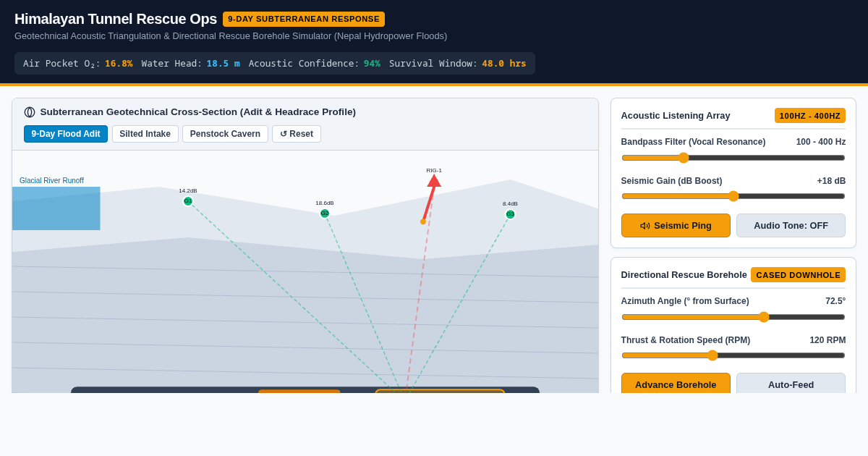Viewport: 868px width, 456px height.
Task: Click the Directional Rescue Borehole heading
Action: 684,275
